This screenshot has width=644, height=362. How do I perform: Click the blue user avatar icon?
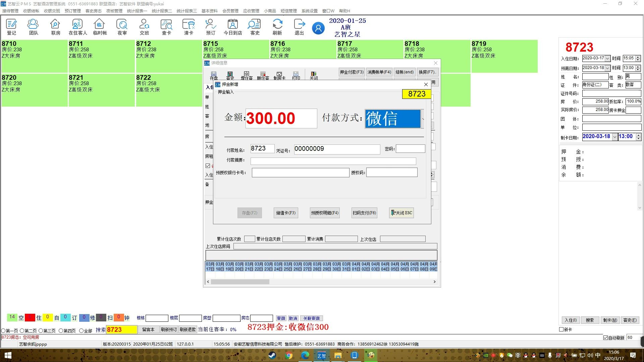pos(318,28)
